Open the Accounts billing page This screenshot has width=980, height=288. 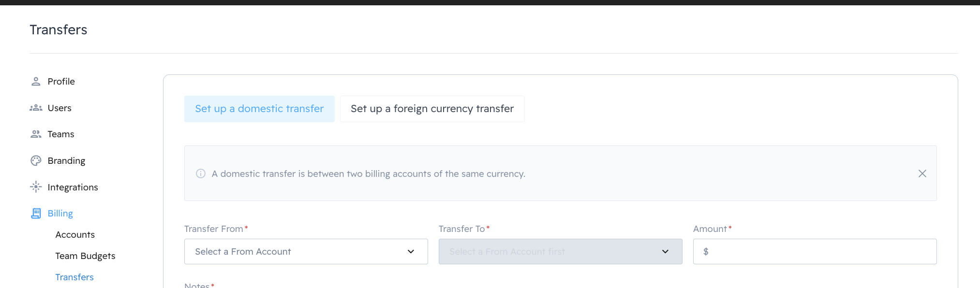75,234
